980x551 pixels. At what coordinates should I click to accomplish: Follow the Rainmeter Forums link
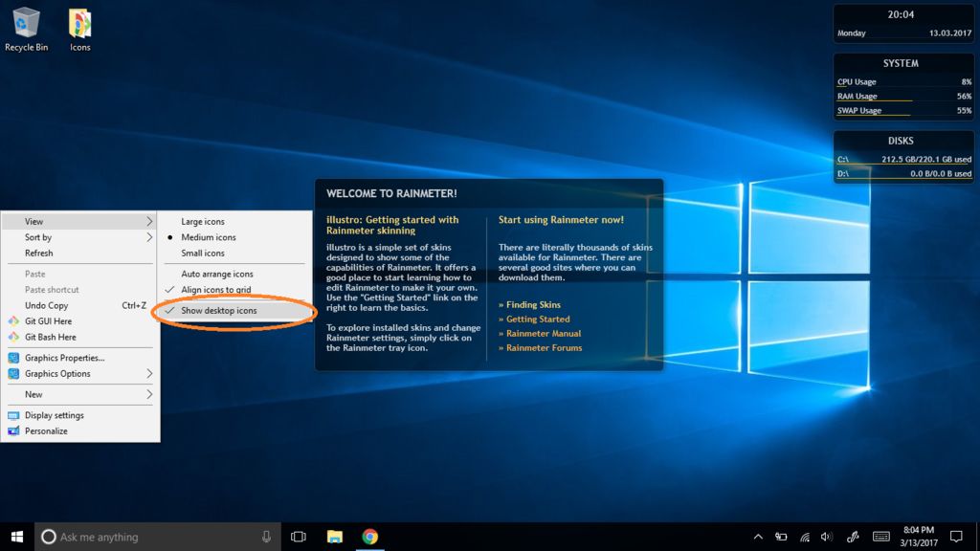(x=544, y=348)
